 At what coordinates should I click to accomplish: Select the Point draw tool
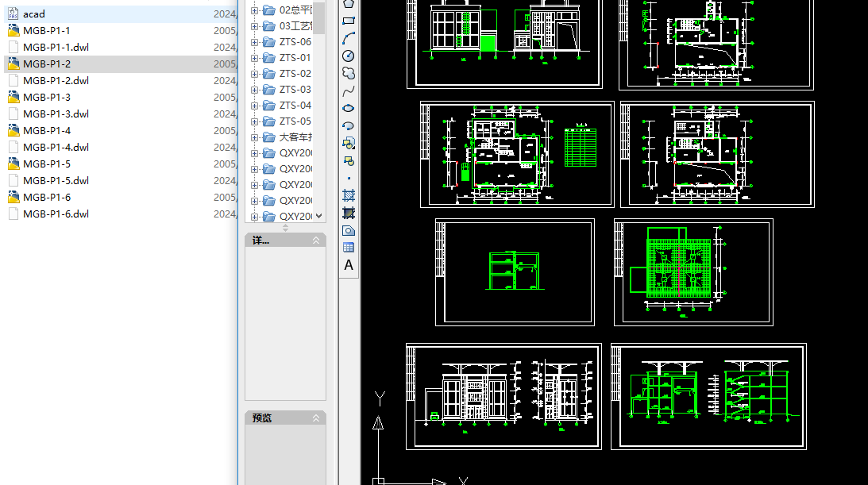(348, 178)
